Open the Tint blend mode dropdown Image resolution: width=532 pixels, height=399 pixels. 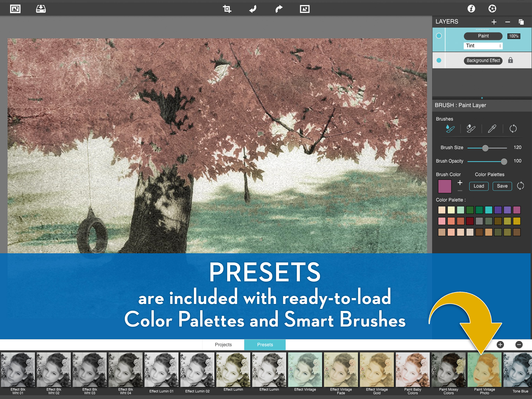coord(483,46)
